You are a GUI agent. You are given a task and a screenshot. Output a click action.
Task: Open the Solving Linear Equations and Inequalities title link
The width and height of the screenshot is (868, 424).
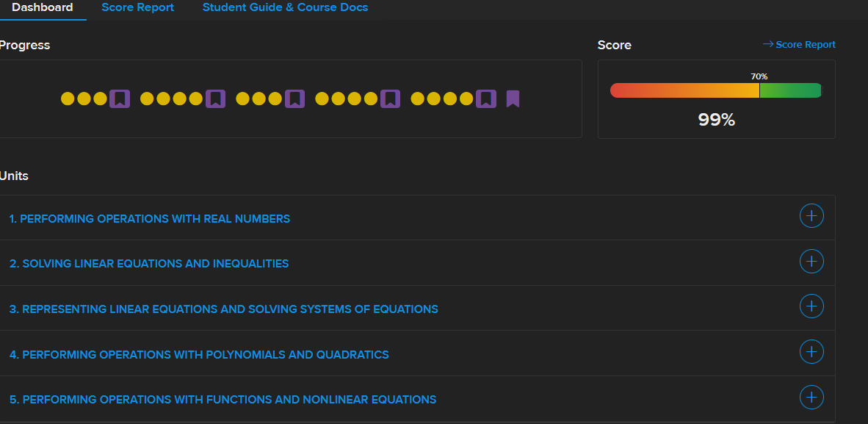tap(149, 264)
